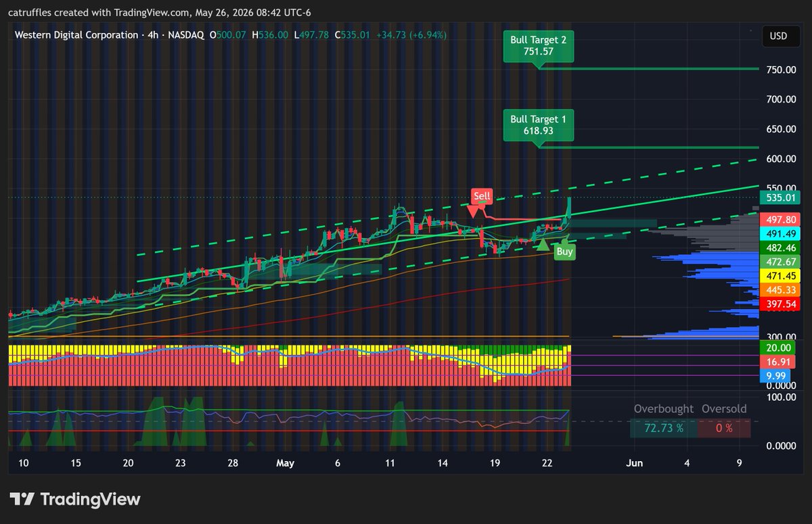Click the Western Digital Corporation symbol title
Screen dimensions: 812x524
pyautogui.click(x=76, y=35)
